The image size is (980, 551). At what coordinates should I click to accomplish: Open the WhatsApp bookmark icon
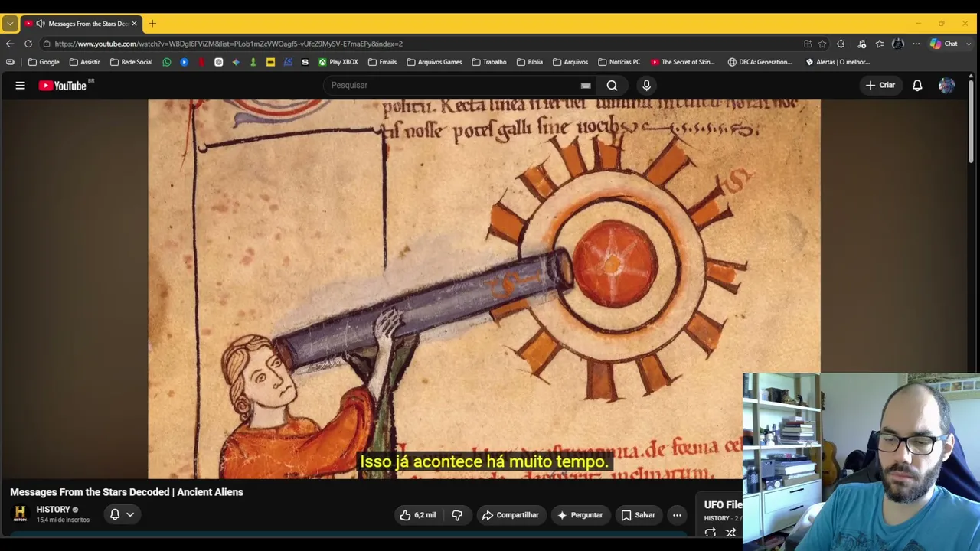tap(167, 62)
